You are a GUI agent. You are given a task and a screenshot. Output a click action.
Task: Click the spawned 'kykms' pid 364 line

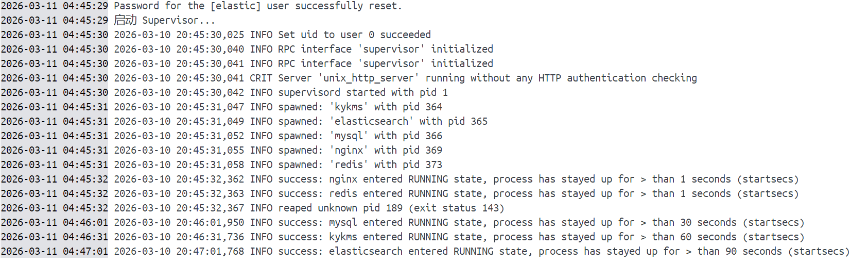pos(360,107)
